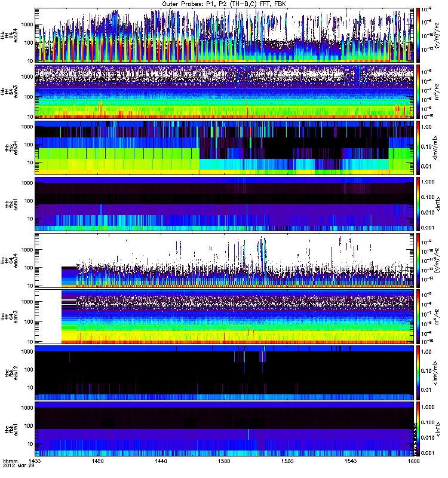Select the 1400 time tick label
448x478 pixels.
(x=35, y=462)
